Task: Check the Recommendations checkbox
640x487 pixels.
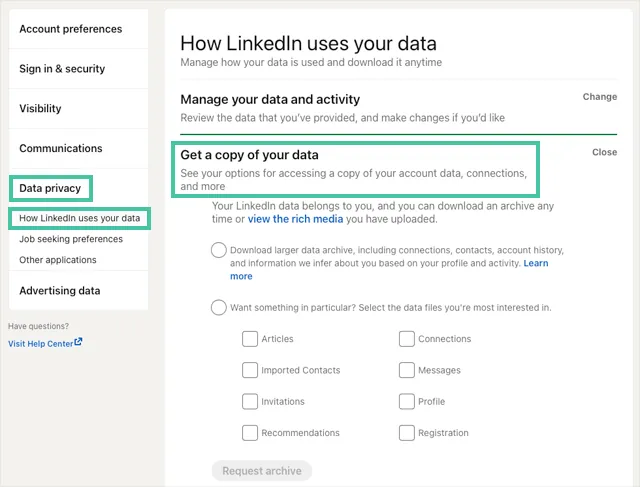Action: [x=250, y=433]
